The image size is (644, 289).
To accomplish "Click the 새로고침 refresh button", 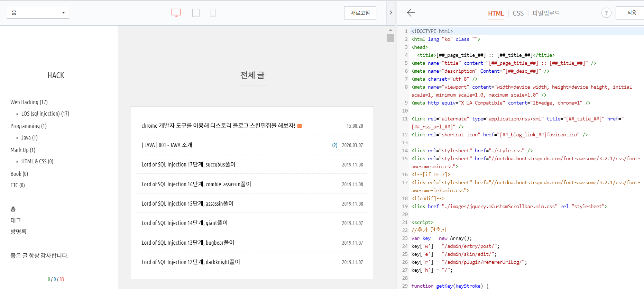I will pyautogui.click(x=360, y=13).
